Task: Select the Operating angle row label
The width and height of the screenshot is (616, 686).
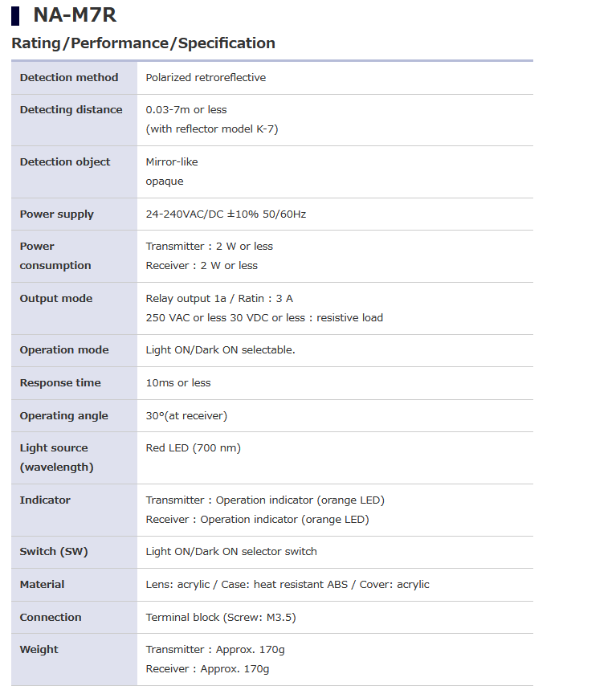Action: tap(63, 416)
